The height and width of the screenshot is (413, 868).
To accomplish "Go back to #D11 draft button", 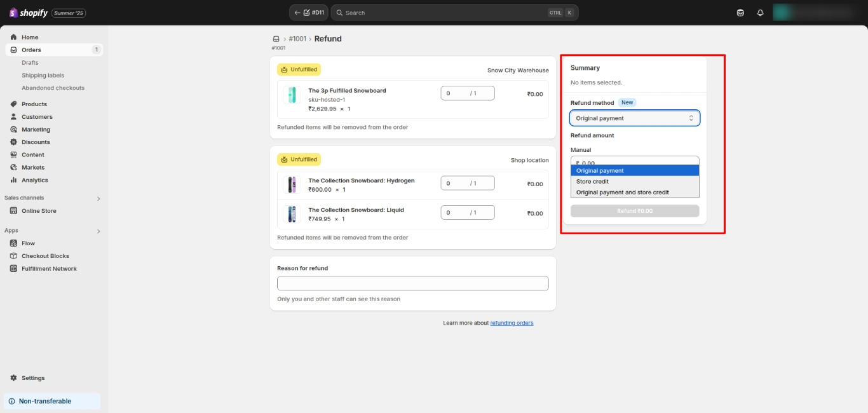I will coord(309,13).
